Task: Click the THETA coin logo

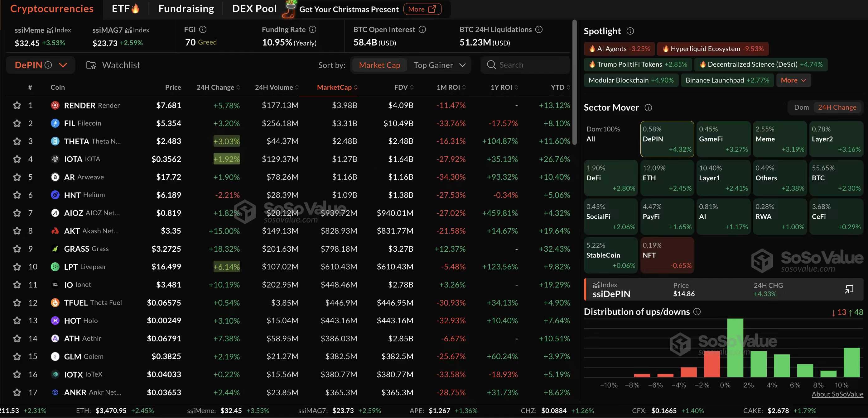Action: 55,141
